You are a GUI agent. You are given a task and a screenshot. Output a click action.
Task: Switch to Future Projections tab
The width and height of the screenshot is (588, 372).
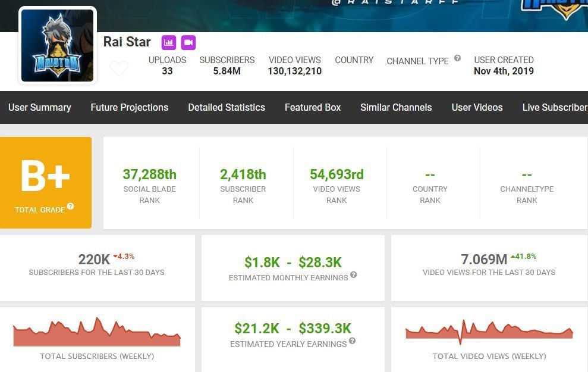click(x=129, y=107)
